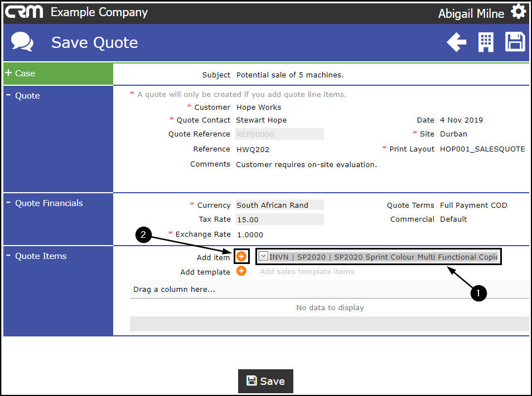Click the Quote Reference REF00000 field
The height and width of the screenshot is (396, 532).
(x=279, y=134)
